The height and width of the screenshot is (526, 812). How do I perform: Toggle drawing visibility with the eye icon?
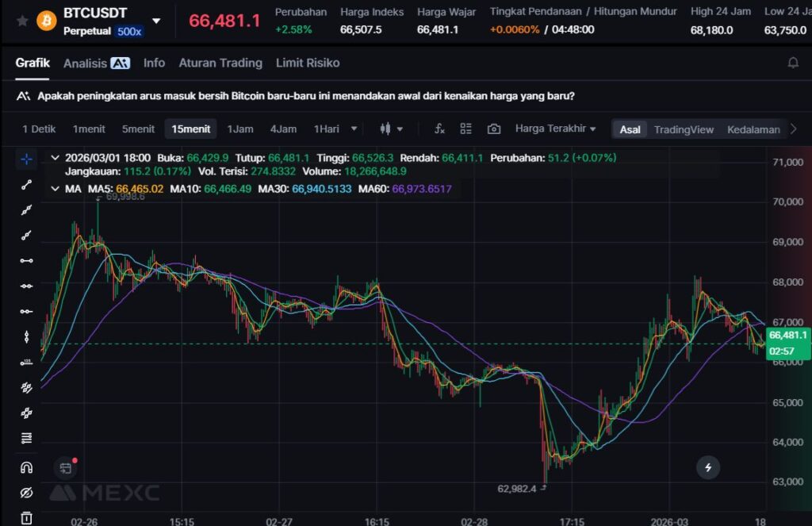26,493
